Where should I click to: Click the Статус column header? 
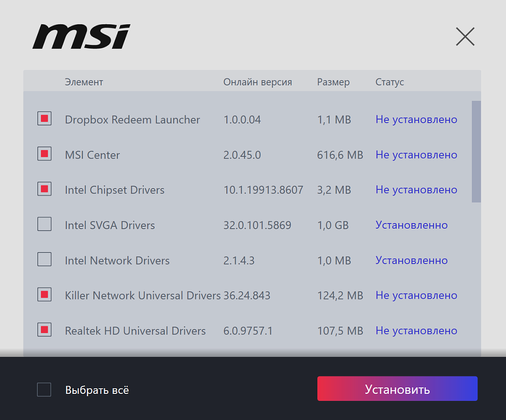tap(389, 82)
